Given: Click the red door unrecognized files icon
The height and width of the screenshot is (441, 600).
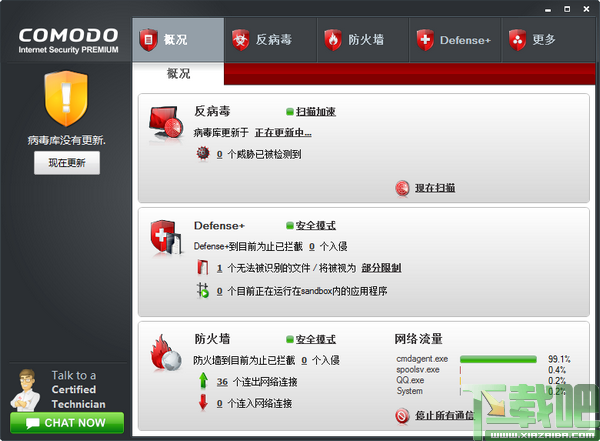Looking at the screenshot, I should point(203,268).
